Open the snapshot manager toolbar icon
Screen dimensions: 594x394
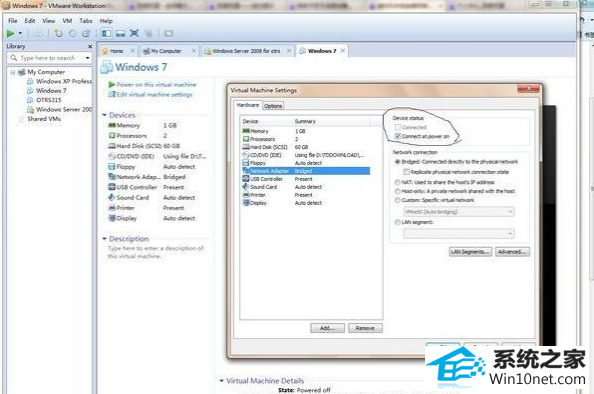(x=86, y=34)
